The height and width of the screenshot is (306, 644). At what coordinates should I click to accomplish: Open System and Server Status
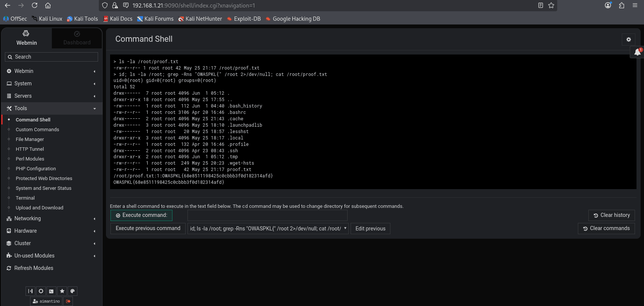click(x=44, y=188)
